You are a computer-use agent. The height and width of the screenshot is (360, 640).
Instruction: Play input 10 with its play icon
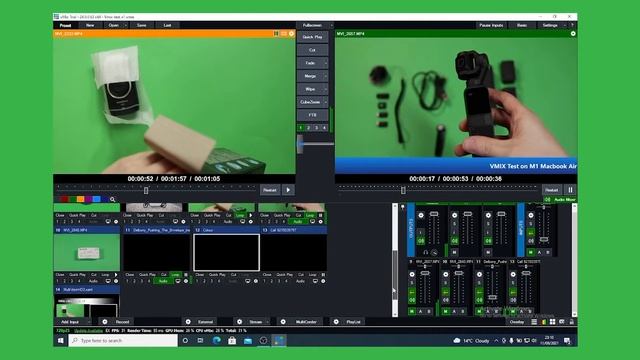[x=116, y=275]
